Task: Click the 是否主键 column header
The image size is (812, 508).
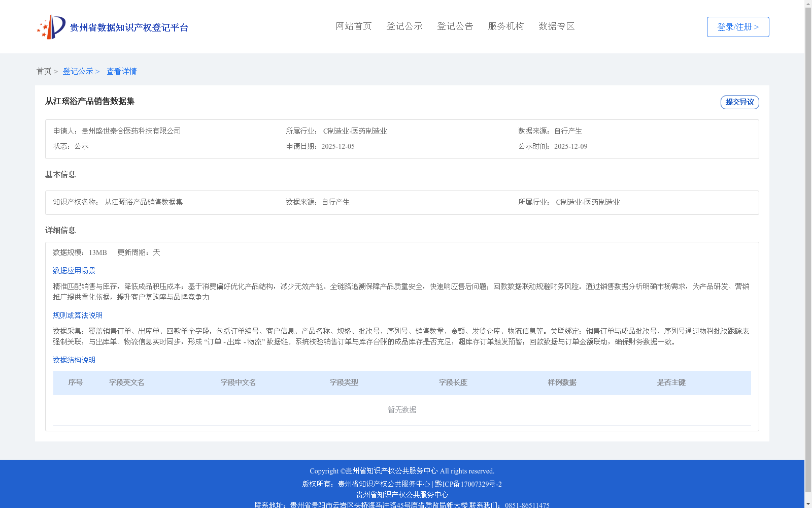Action: [671, 383]
